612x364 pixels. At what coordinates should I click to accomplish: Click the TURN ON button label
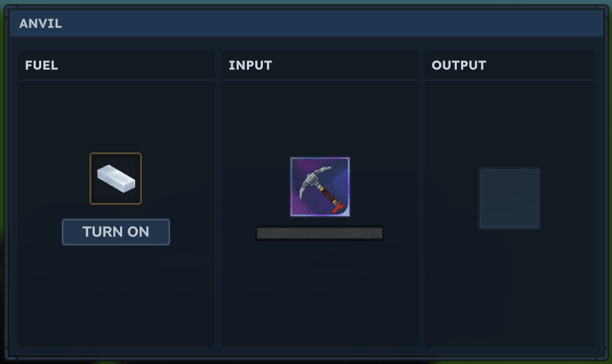click(x=116, y=232)
